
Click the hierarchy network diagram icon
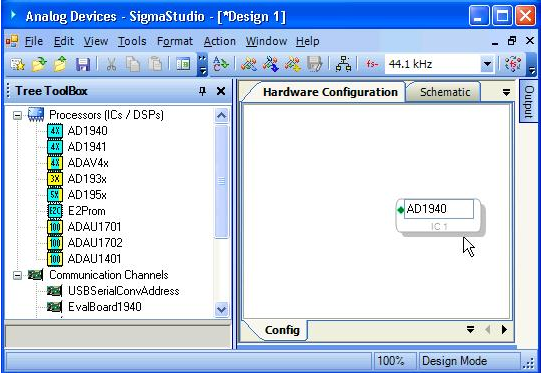coord(343,64)
